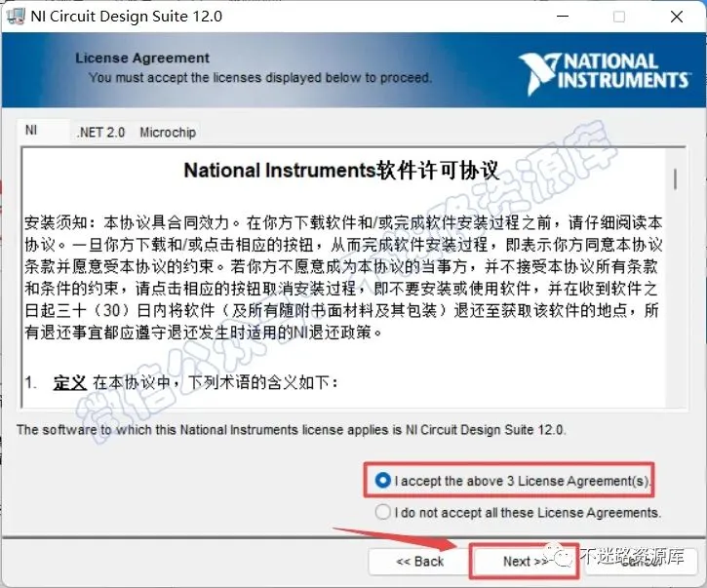This screenshot has height=588, width=707.
Task: Select the NI license tab
Action: [x=43, y=131]
